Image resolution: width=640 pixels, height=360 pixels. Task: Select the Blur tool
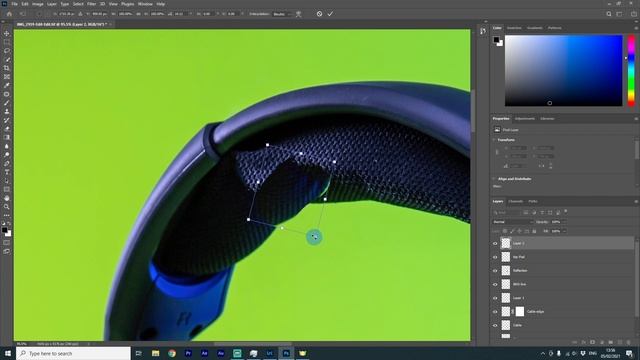(x=7, y=146)
